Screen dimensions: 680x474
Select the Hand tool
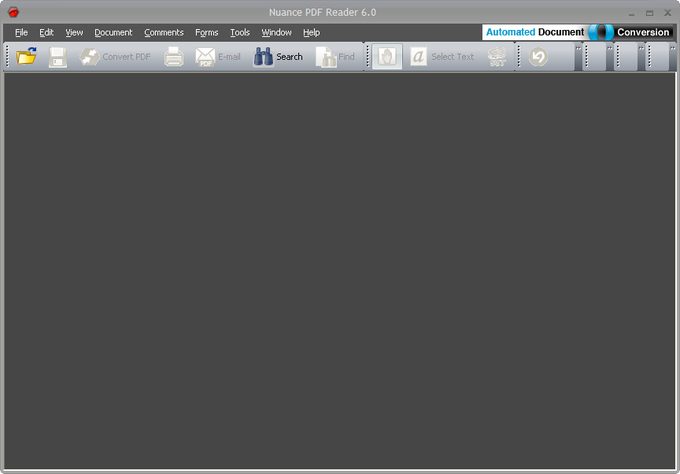click(387, 56)
